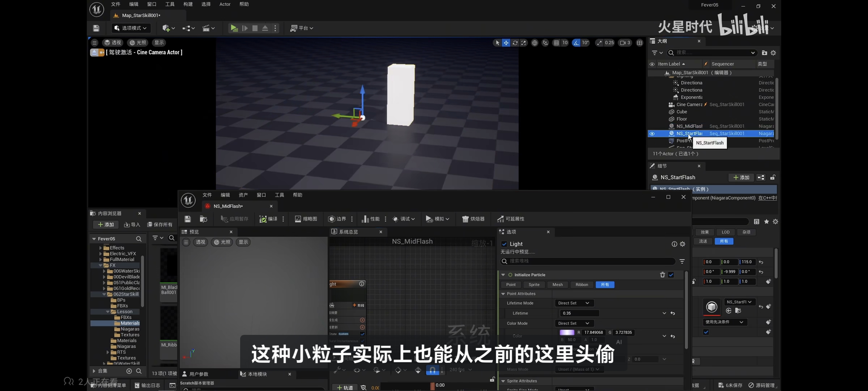
Task: Toggle the Initialize Particle enabled checkbox
Action: (x=671, y=275)
